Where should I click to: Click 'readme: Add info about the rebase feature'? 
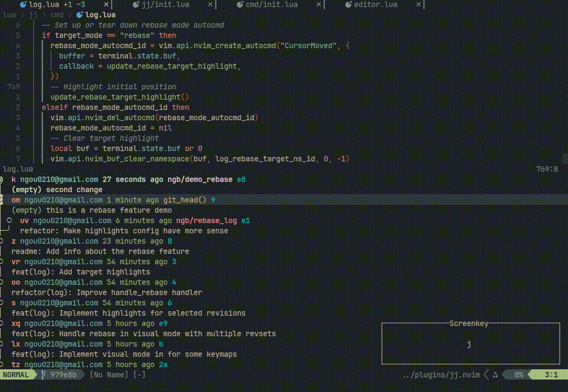click(100, 252)
